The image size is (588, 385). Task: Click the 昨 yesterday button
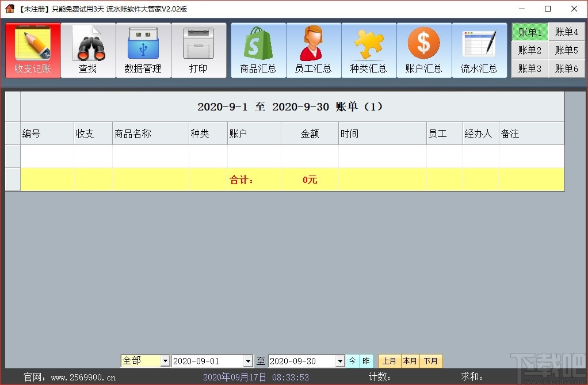366,361
